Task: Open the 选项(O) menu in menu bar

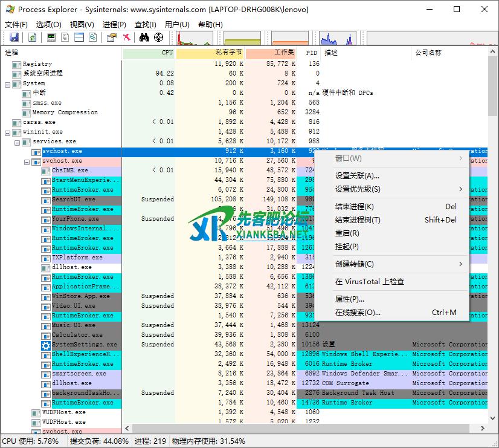Action: pos(48,25)
